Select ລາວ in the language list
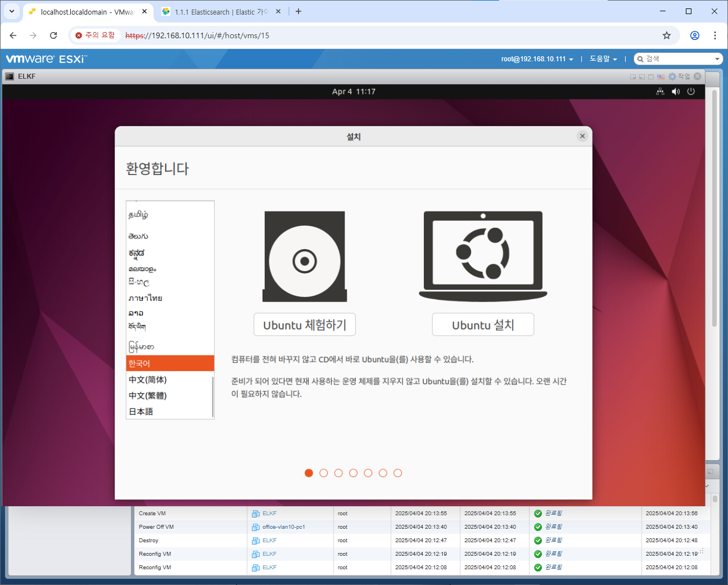 [x=169, y=313]
